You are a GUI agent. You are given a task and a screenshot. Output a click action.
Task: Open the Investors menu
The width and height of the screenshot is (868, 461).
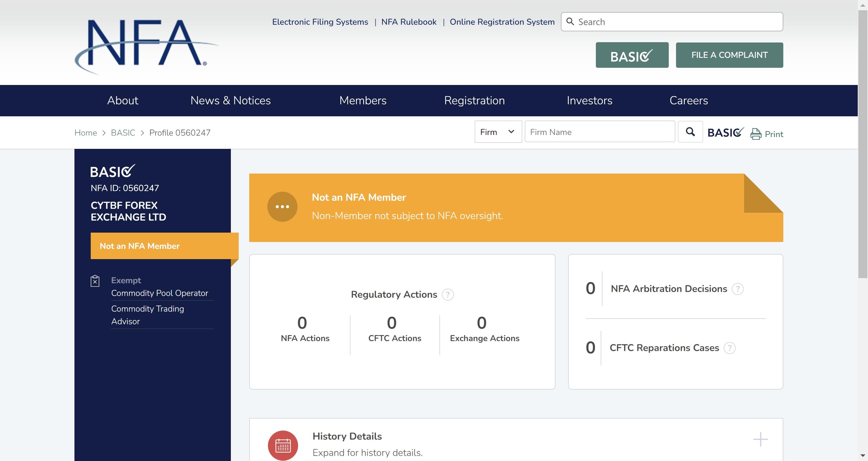[589, 100]
